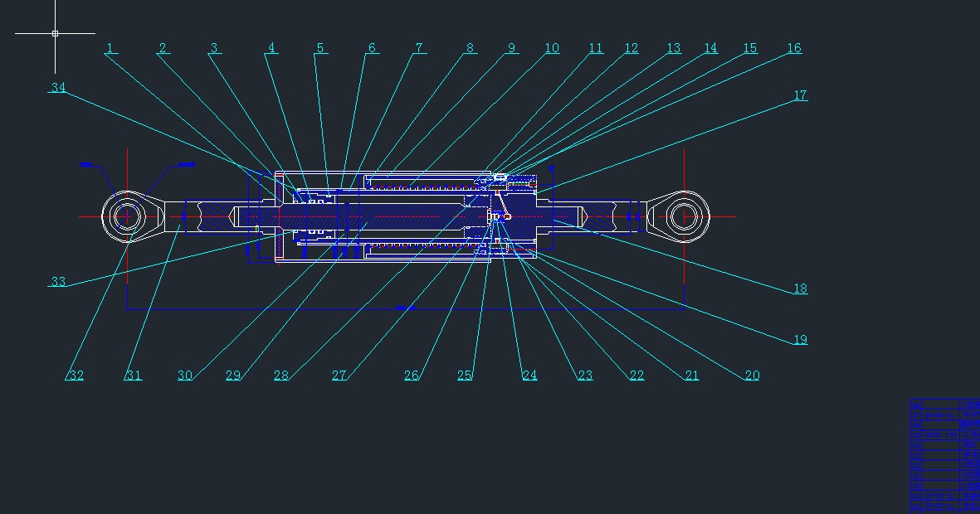Image resolution: width=980 pixels, height=514 pixels.
Task: Select part balloon number 11
Action: click(597, 48)
